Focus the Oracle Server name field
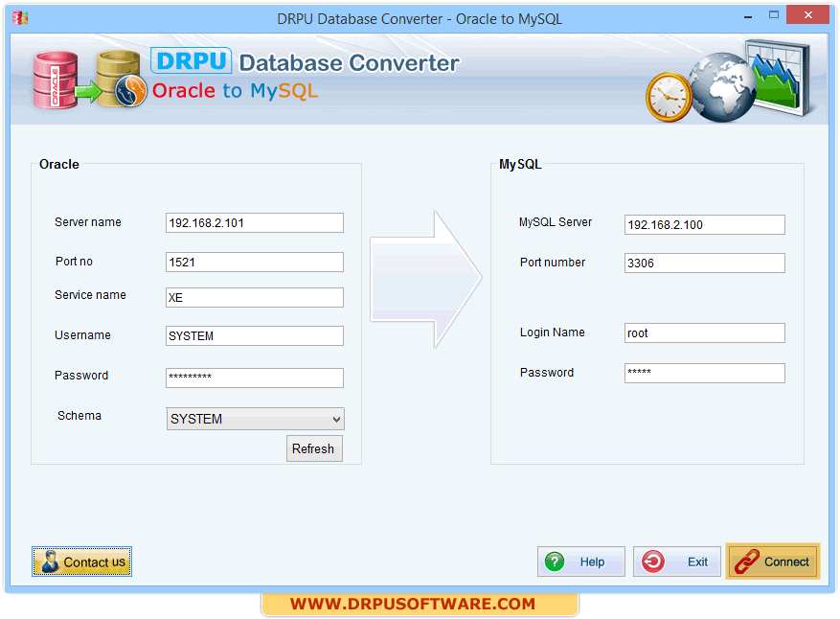 click(255, 223)
